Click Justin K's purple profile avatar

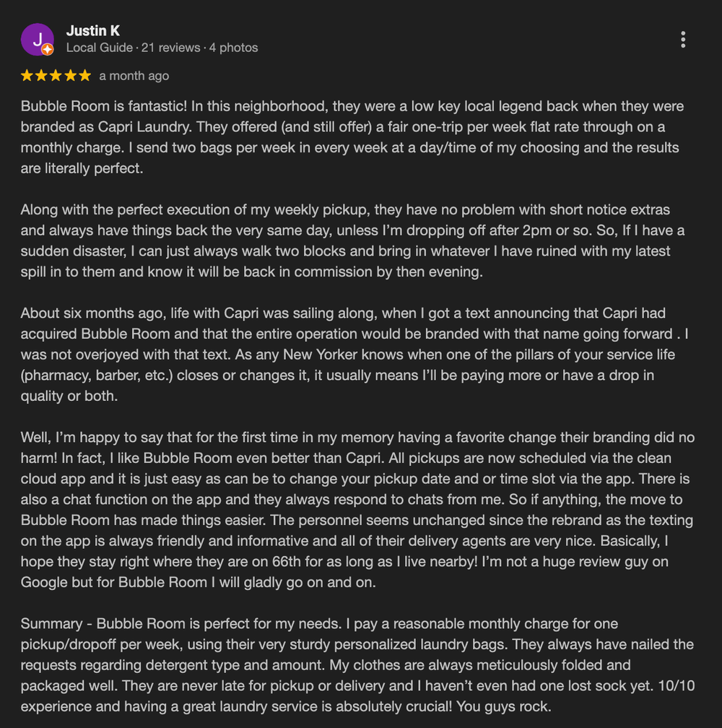(x=37, y=39)
